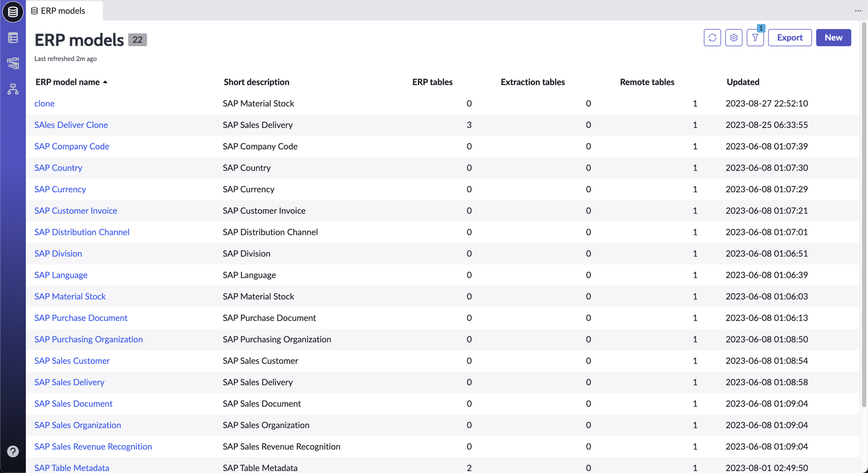Open the SAP Division model
This screenshot has height=473, width=868.
58,253
